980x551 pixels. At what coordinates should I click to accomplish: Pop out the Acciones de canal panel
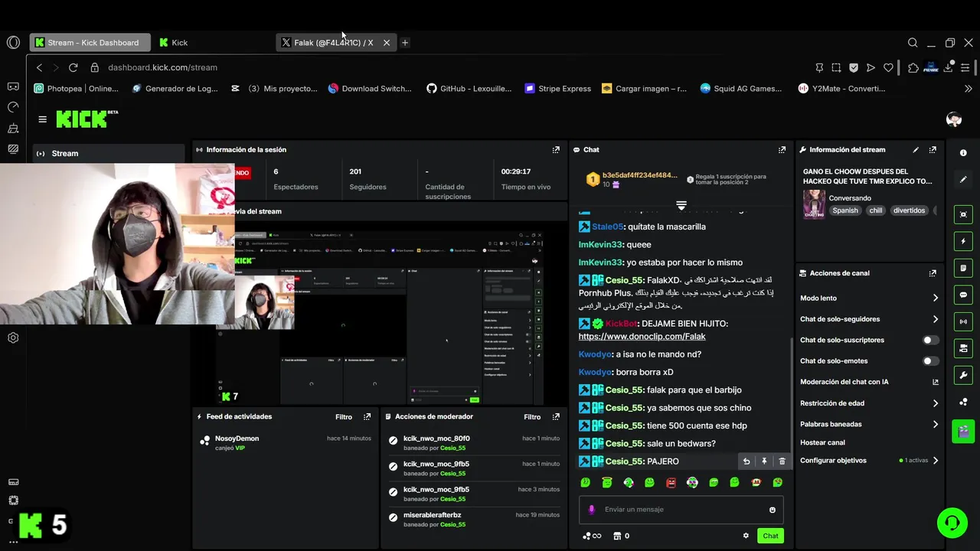tap(933, 273)
